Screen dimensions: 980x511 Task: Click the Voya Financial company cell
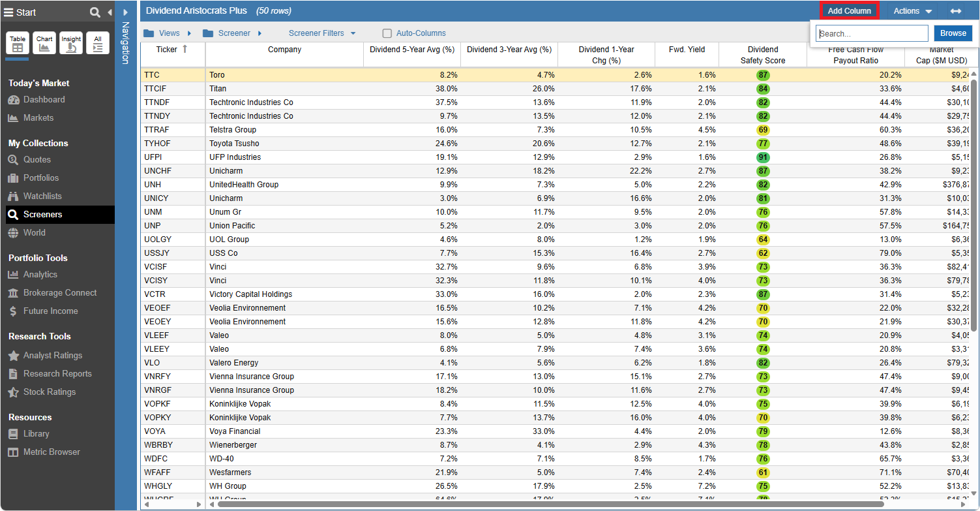coord(284,431)
